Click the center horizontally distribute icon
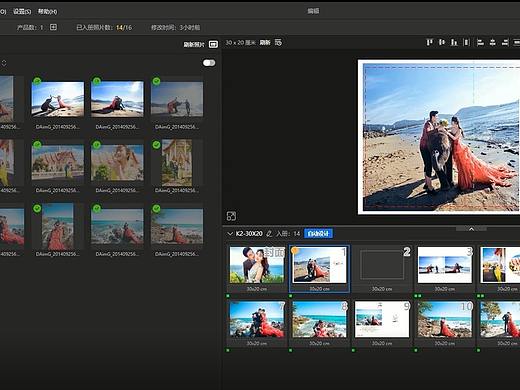Image resolution: width=520 pixels, height=390 pixels. (x=492, y=42)
